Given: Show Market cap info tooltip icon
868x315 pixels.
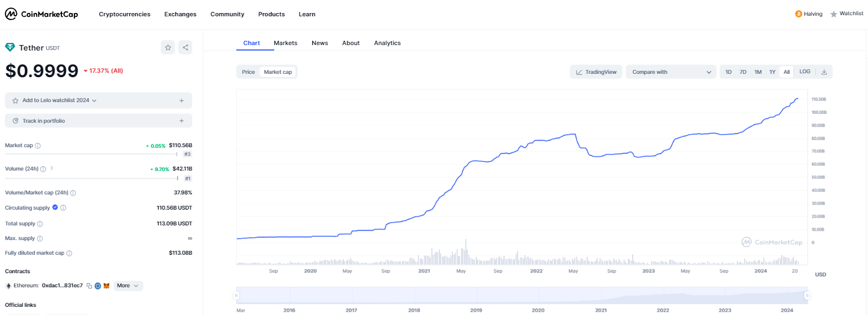Looking at the screenshot, I should (x=37, y=146).
